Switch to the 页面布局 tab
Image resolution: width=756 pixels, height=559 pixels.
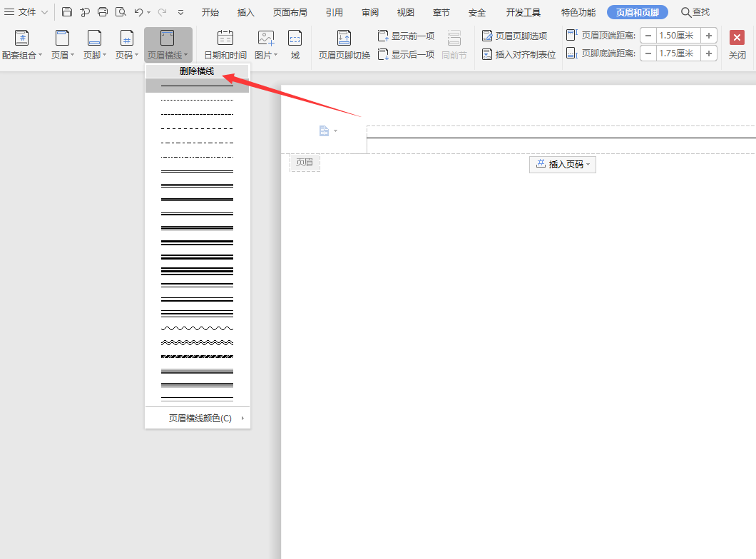[x=290, y=12]
